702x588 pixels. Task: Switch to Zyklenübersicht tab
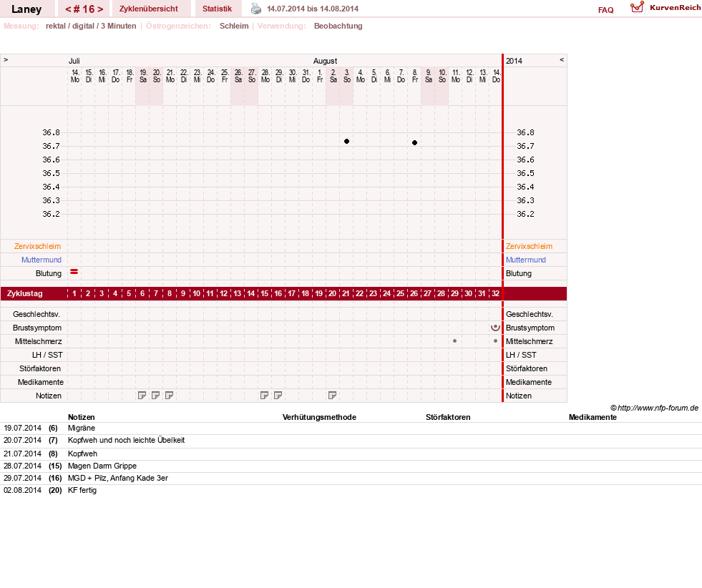pyautogui.click(x=149, y=9)
